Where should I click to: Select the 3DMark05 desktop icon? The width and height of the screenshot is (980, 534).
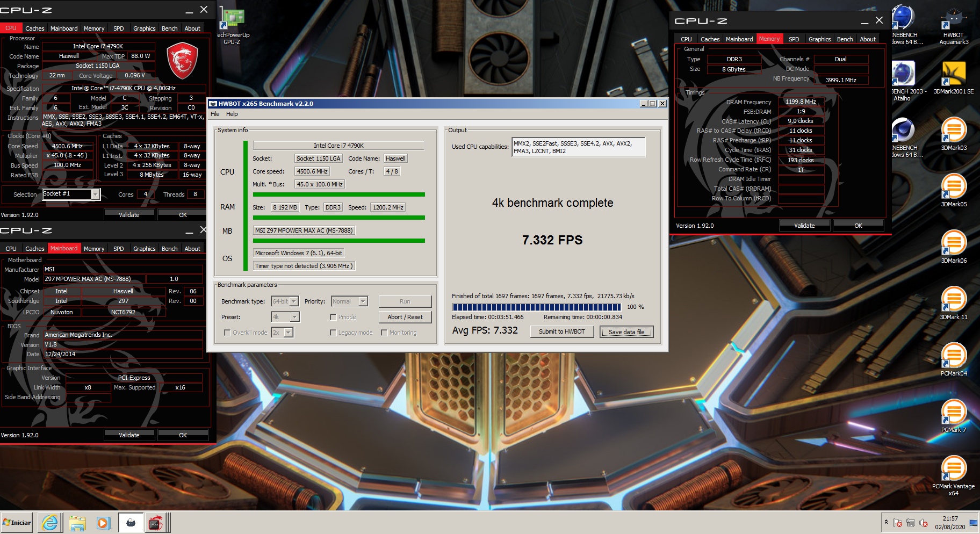(x=954, y=190)
